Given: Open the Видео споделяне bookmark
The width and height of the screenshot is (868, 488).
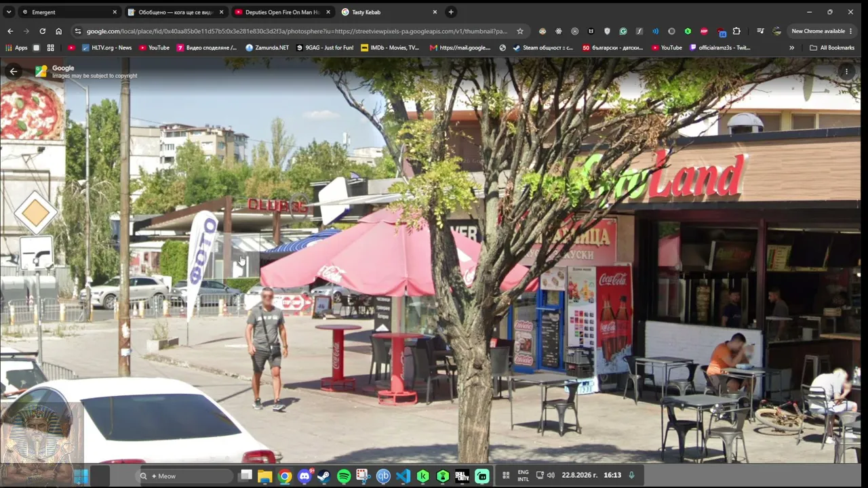Looking at the screenshot, I should pos(207,48).
